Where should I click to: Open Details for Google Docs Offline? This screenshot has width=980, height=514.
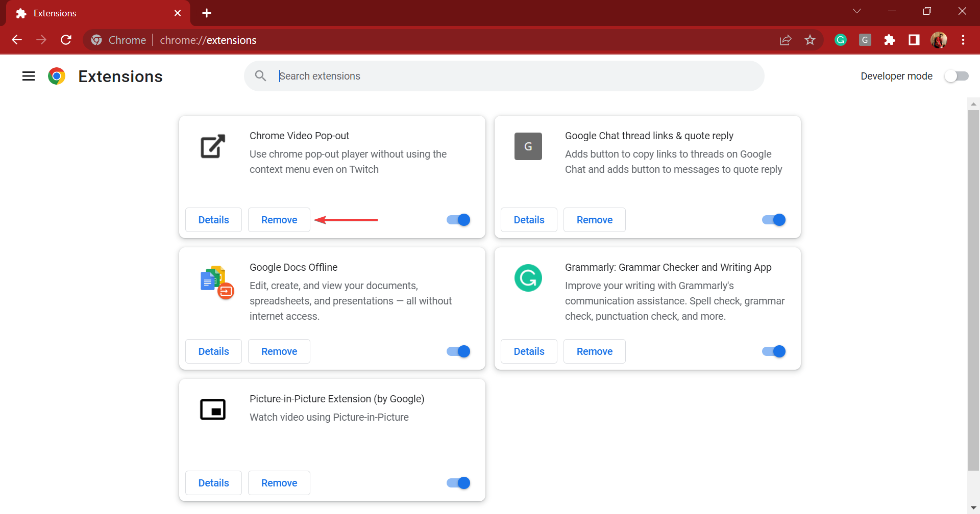213,351
